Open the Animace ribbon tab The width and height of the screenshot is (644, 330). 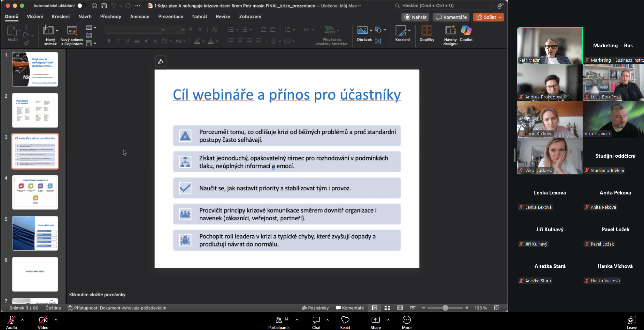pos(139,17)
